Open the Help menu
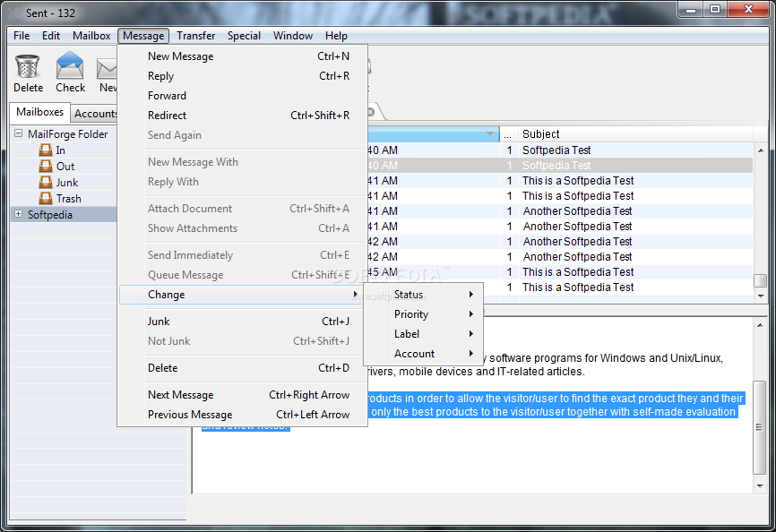776x532 pixels. coord(336,36)
